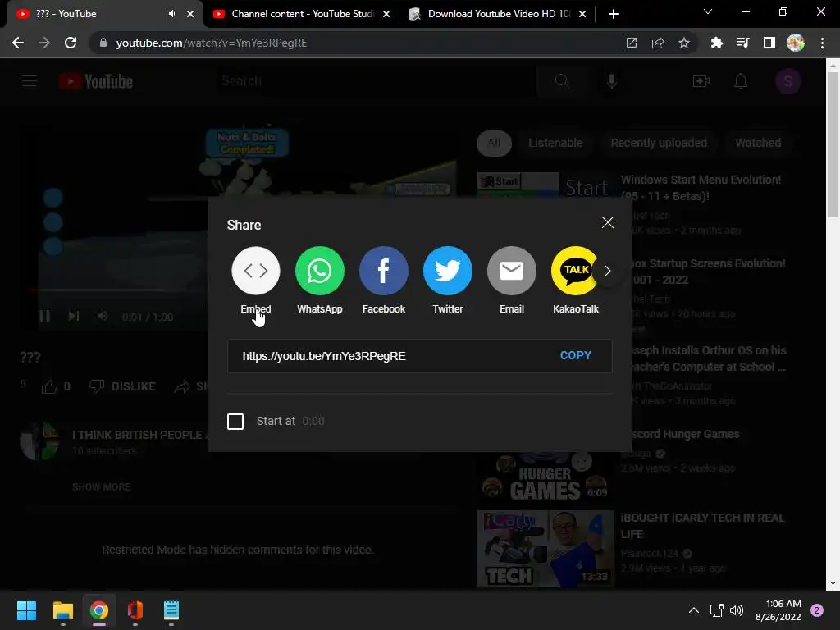Screen dimensions: 840x630
Task: Copy the youtu.be share link
Action: (575, 356)
